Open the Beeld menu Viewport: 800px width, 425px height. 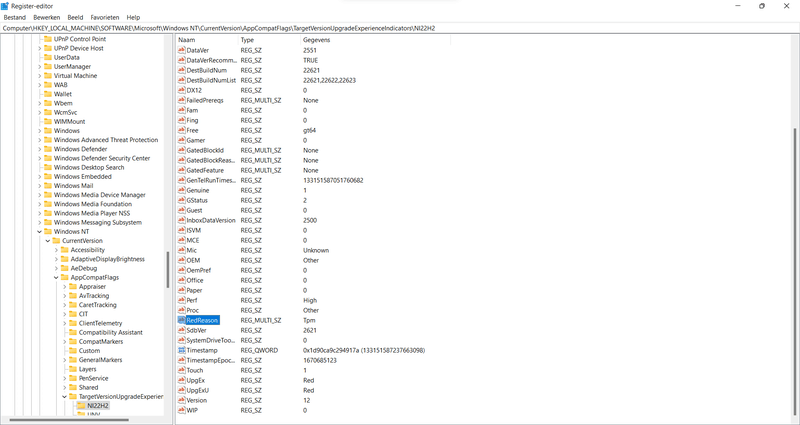75,17
